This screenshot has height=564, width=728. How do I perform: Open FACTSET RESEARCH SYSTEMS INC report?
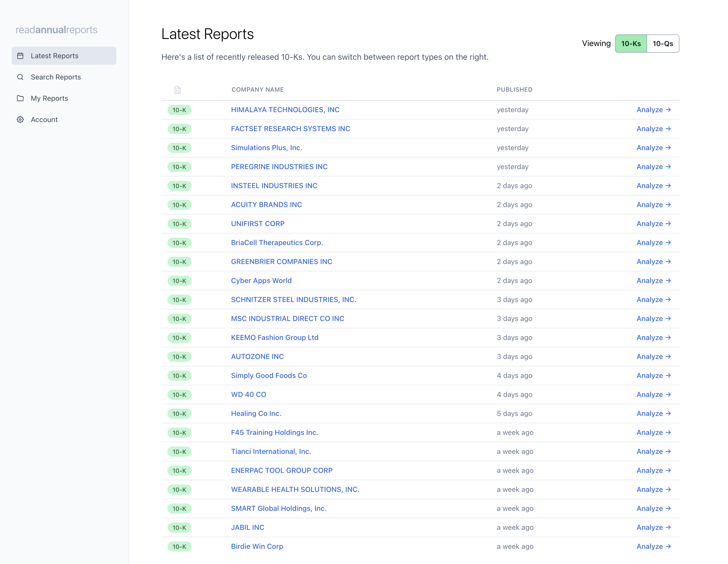pyautogui.click(x=290, y=129)
